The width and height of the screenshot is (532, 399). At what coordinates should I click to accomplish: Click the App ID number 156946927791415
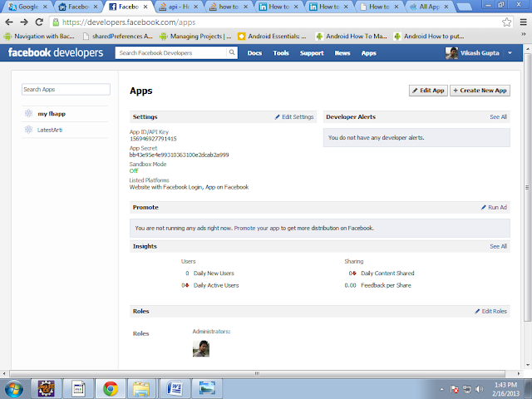point(153,139)
